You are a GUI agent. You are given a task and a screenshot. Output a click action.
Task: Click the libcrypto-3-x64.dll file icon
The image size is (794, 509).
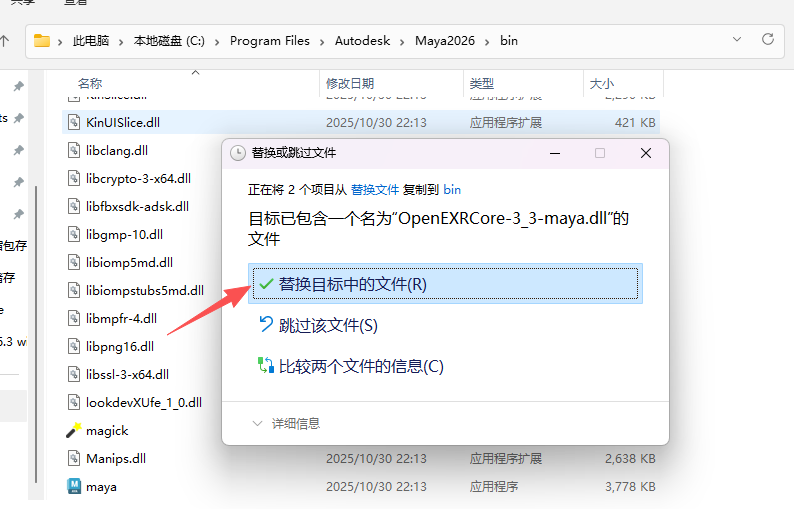[x=74, y=178]
